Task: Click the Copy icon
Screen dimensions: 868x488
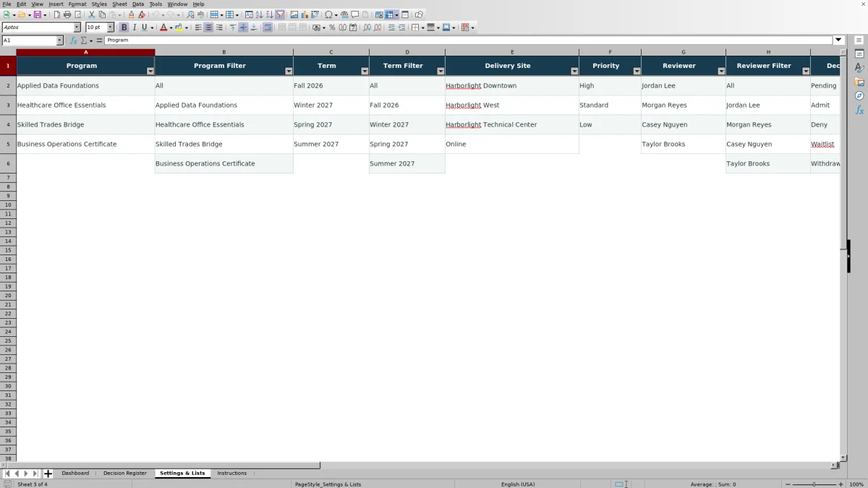Action: tap(102, 14)
